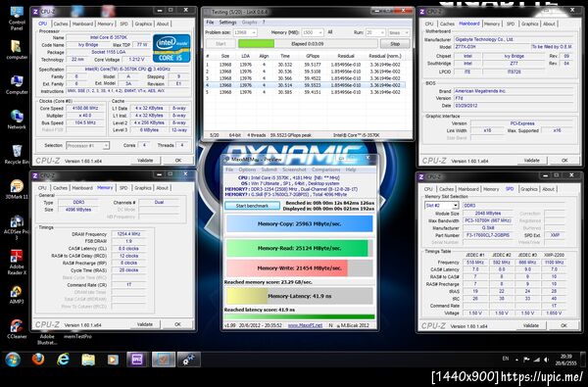
Task: Select Memory tab in the CPU-Z SPD window
Action: [491, 189]
